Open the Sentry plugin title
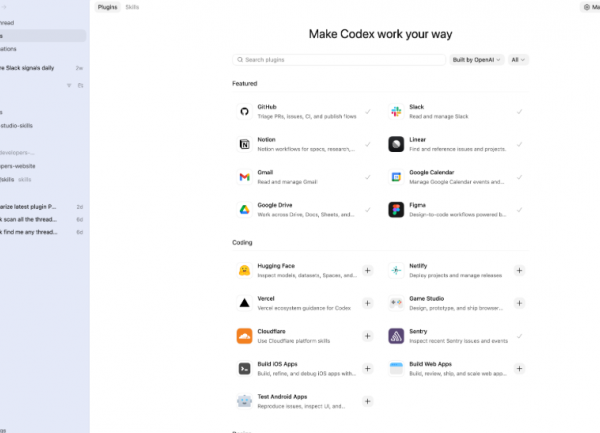Image resolution: width=600 pixels, height=433 pixels. [x=418, y=331]
